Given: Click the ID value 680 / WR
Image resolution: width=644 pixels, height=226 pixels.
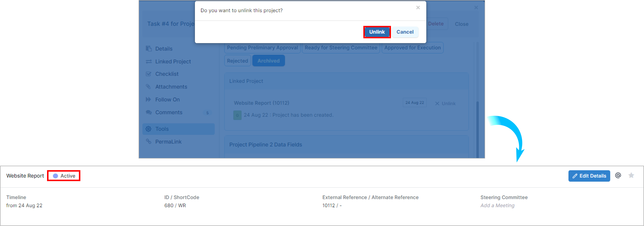Looking at the screenshot, I should click(175, 205).
